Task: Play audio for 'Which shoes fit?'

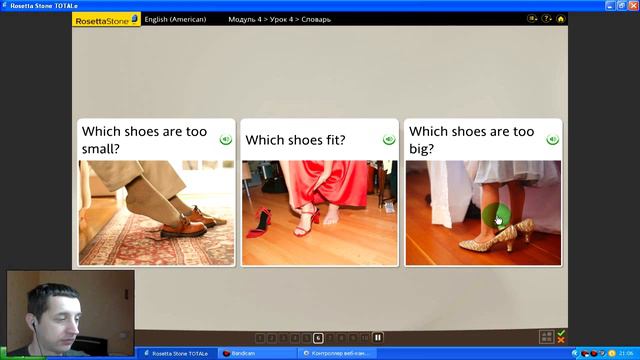Action: pos(389,140)
